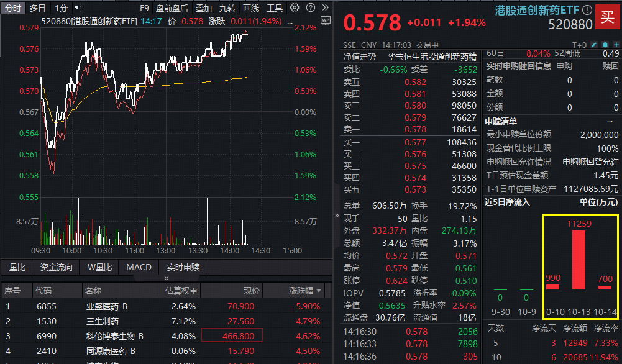
Task: Click the pencil edit icon next to T+0
Action: tap(593, 45)
